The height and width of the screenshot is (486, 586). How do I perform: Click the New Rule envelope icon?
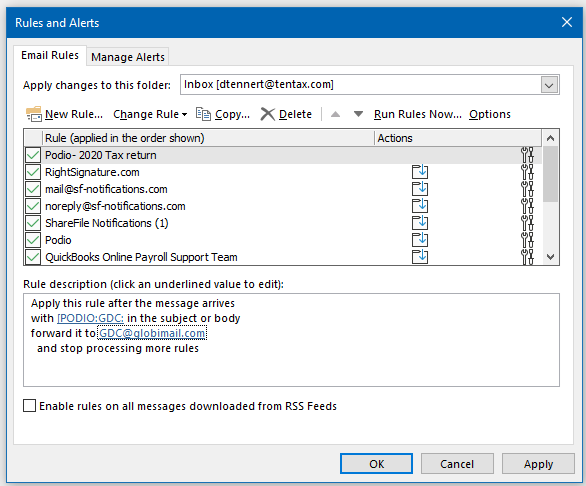(34, 114)
